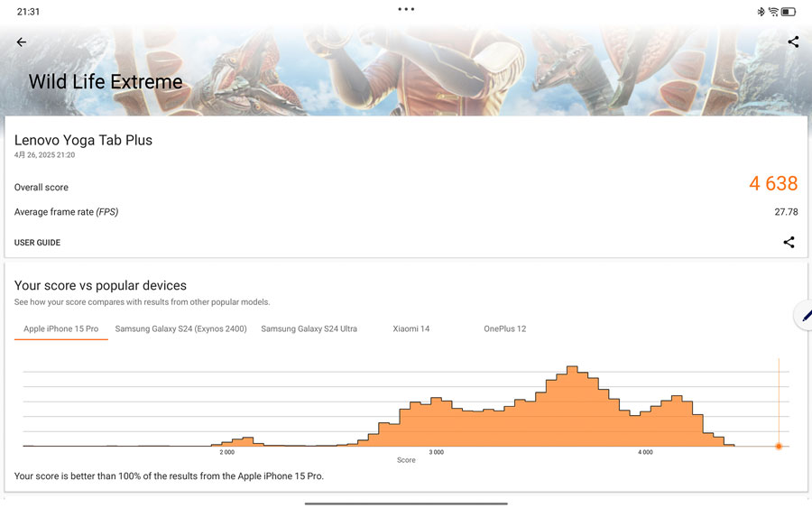Tap the Wild Life Extreme title
Screen dimensions: 812x508
pyautogui.click(x=106, y=82)
